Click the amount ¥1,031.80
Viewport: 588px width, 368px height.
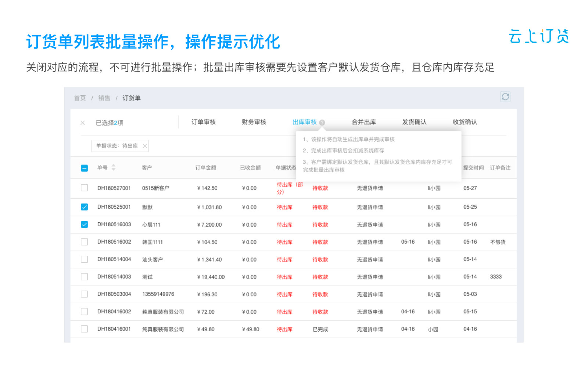[x=209, y=207]
